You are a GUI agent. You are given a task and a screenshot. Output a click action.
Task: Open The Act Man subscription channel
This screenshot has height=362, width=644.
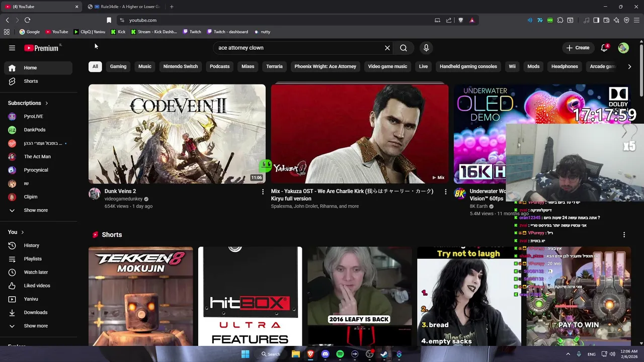click(x=38, y=156)
